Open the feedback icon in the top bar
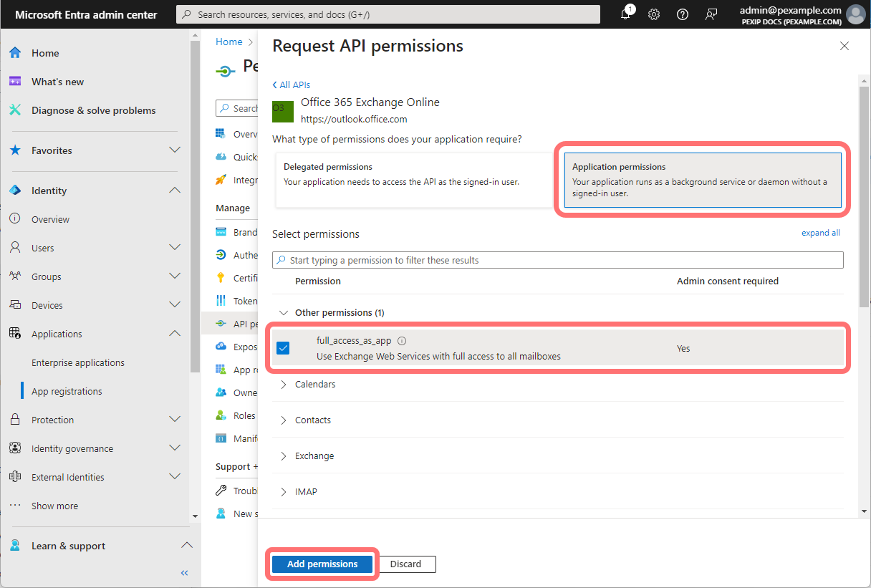This screenshot has height=588, width=871. tap(711, 14)
